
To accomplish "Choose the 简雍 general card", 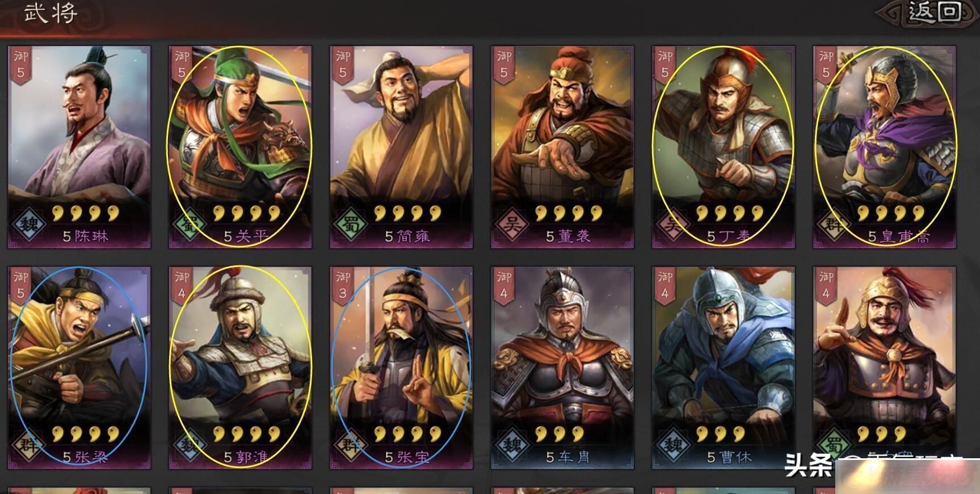I will click(401, 147).
